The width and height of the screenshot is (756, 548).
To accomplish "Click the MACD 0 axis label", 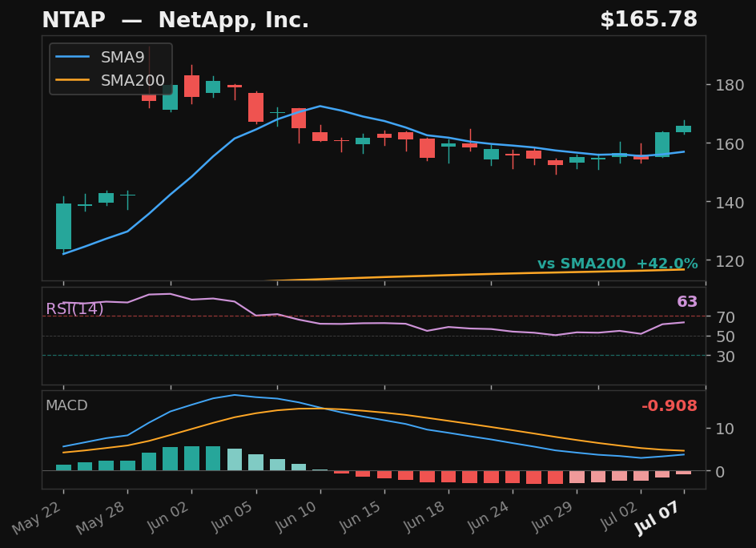I will pos(720,472).
